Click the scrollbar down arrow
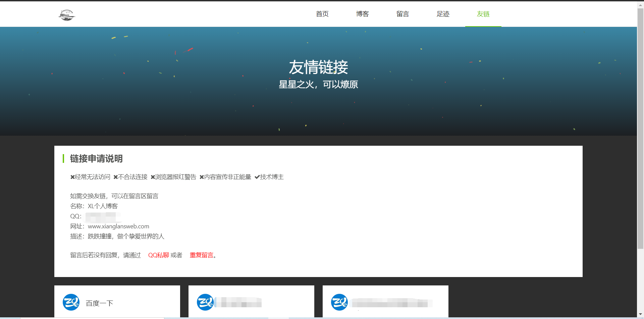This screenshot has width=644, height=319. click(641, 314)
